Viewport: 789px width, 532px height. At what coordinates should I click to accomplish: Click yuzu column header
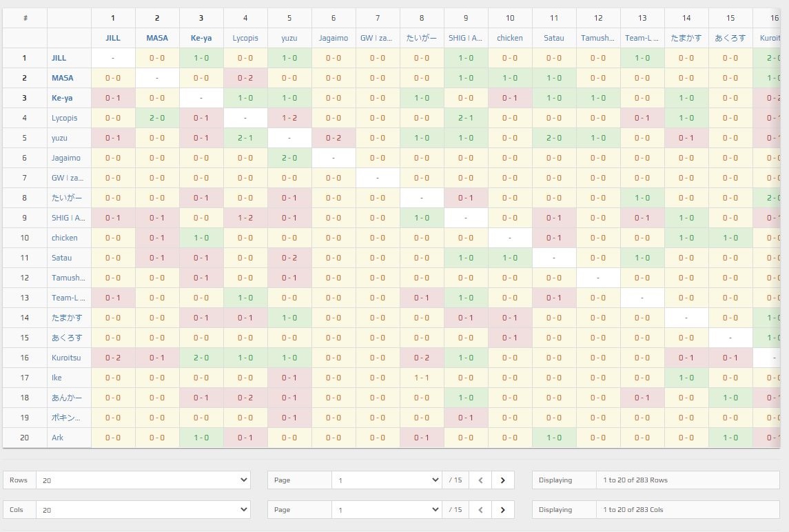coord(289,38)
